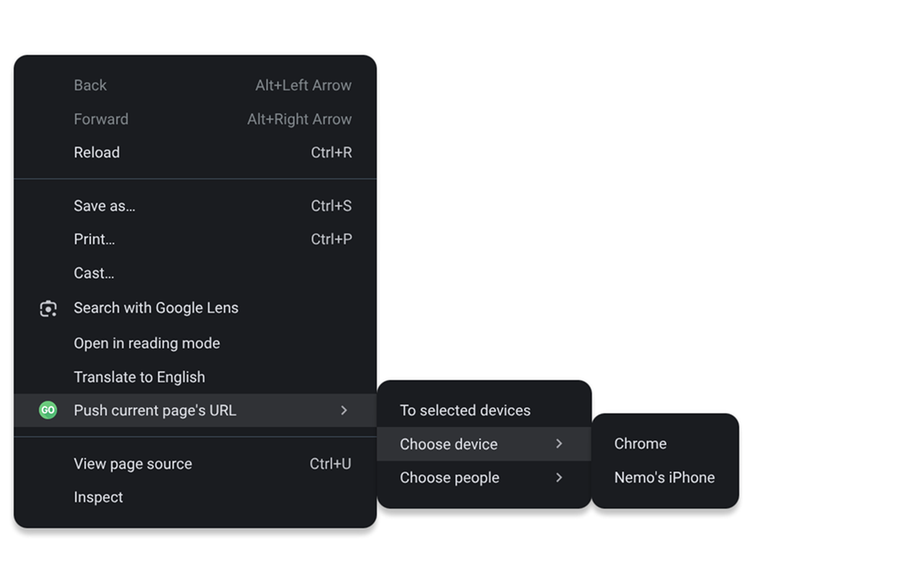Search with Google Lens
The width and height of the screenshot is (924, 578).
coord(156,308)
